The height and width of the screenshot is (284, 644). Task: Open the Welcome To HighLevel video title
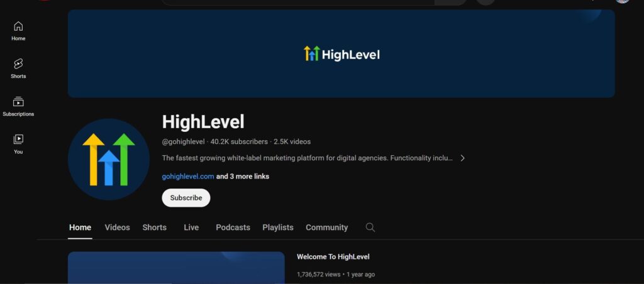[333, 257]
